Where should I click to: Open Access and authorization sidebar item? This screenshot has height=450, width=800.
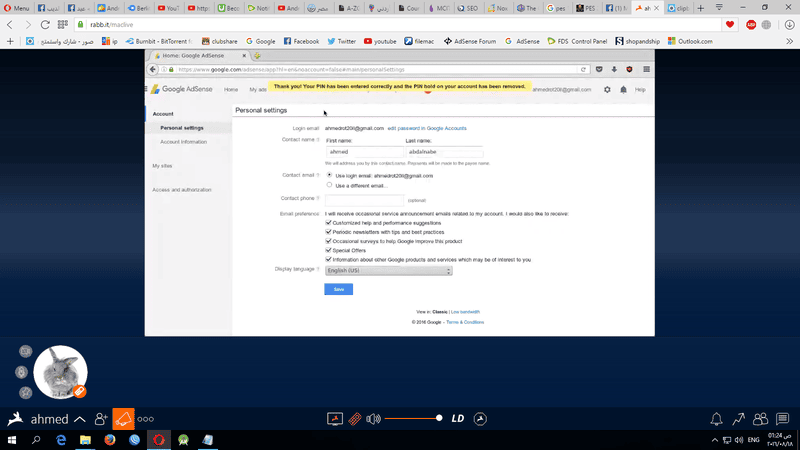(x=182, y=190)
